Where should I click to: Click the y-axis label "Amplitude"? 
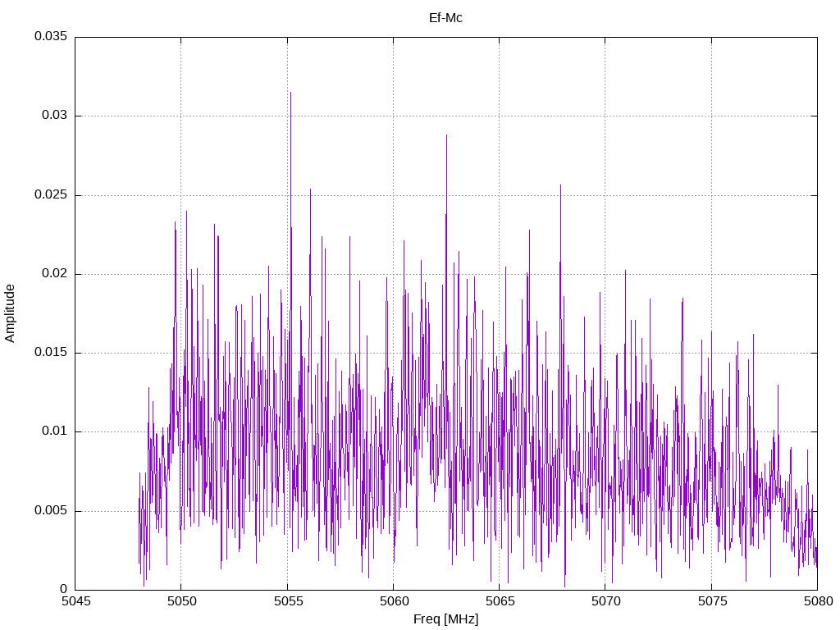tap(10, 313)
